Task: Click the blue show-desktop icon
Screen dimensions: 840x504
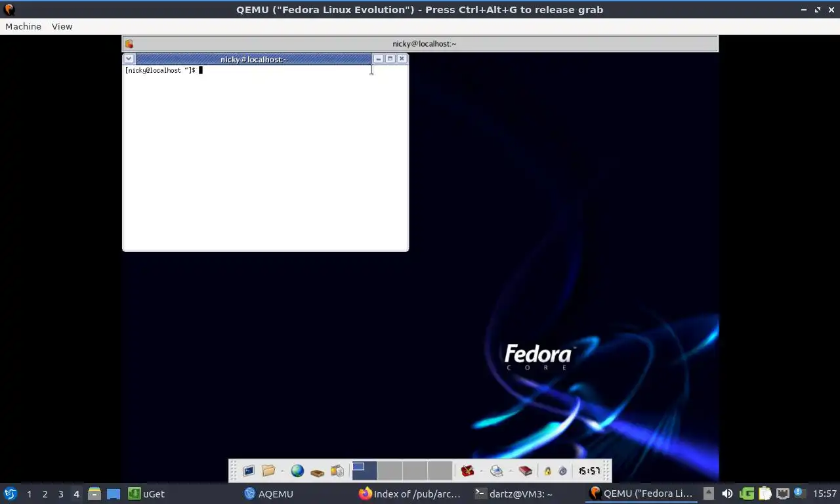Action: coord(114,493)
